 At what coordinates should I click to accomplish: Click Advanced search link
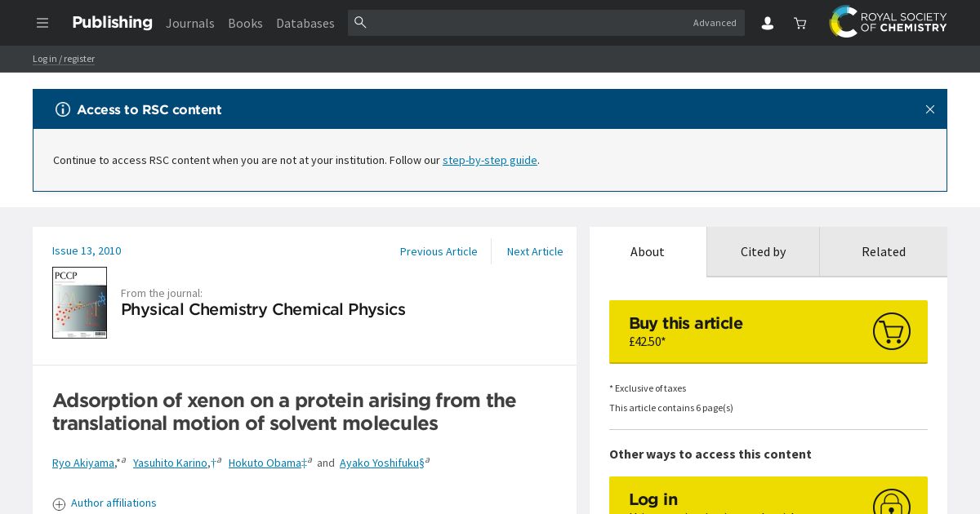click(x=715, y=23)
